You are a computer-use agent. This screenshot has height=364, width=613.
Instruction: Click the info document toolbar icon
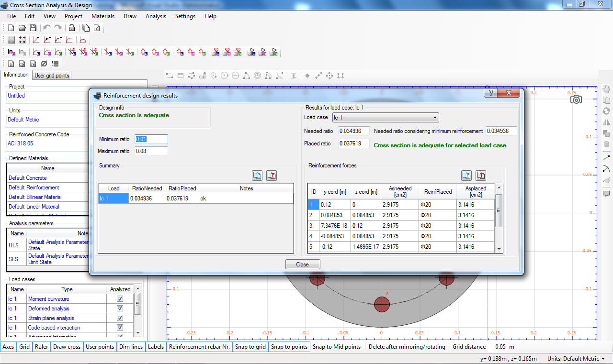coord(11,64)
